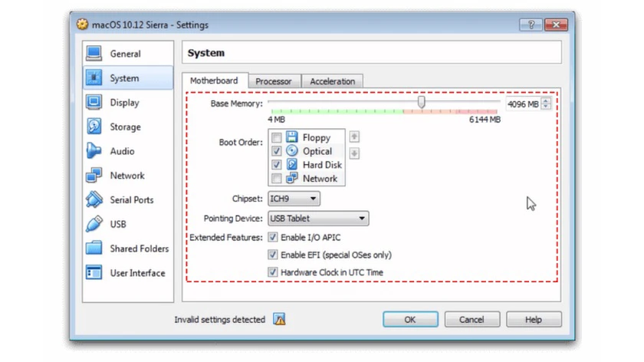Click the '6144 MB' maximum memory label
Image resolution: width=644 pixels, height=362 pixels.
[485, 120]
